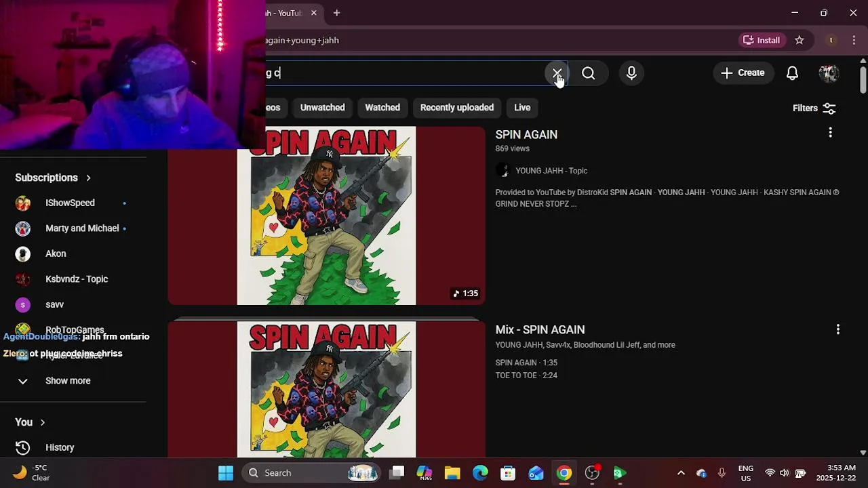
Task: Open a new browser tab
Action: click(336, 13)
